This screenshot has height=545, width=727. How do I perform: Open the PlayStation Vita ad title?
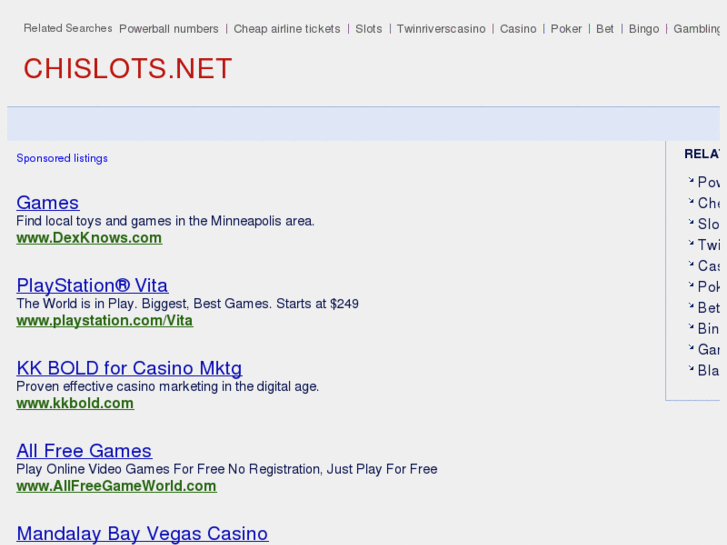pyautogui.click(x=92, y=285)
